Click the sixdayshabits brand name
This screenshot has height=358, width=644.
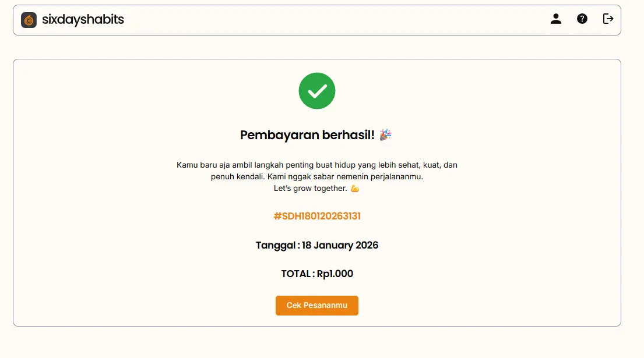click(83, 20)
